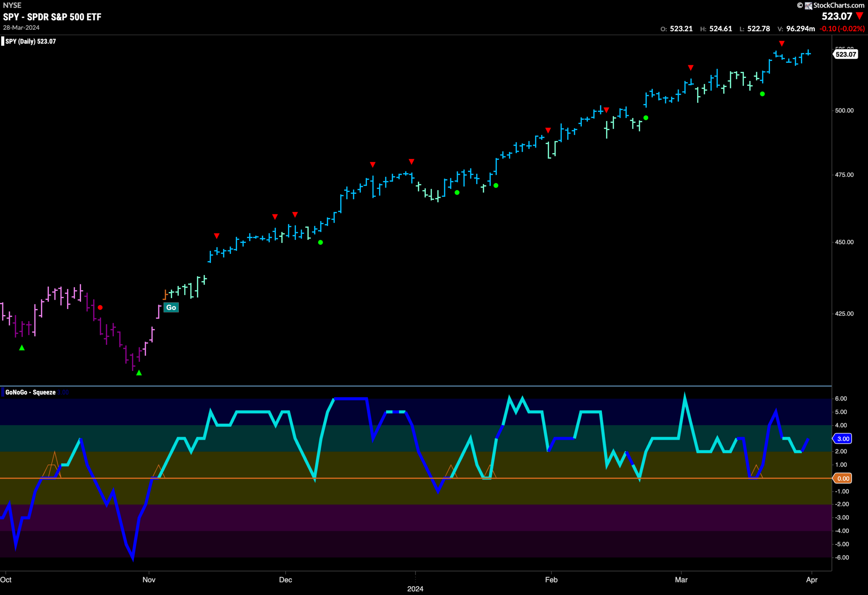Click the green up triangle in early October
868x595 pixels.
point(22,348)
